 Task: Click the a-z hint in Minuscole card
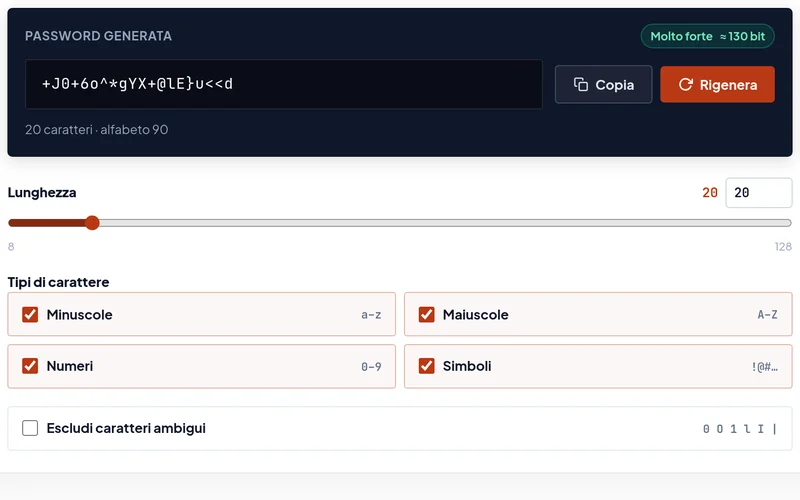(x=371, y=315)
